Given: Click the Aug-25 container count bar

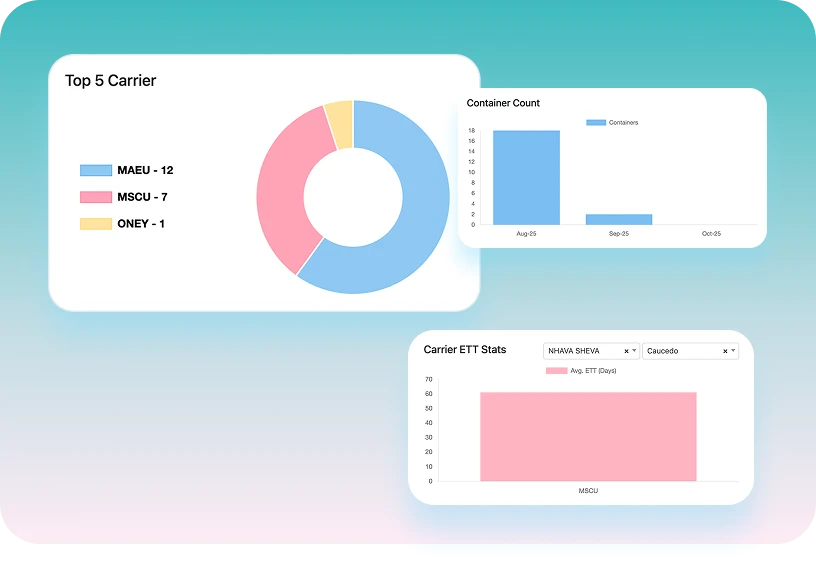Looking at the screenshot, I should pos(526,177).
